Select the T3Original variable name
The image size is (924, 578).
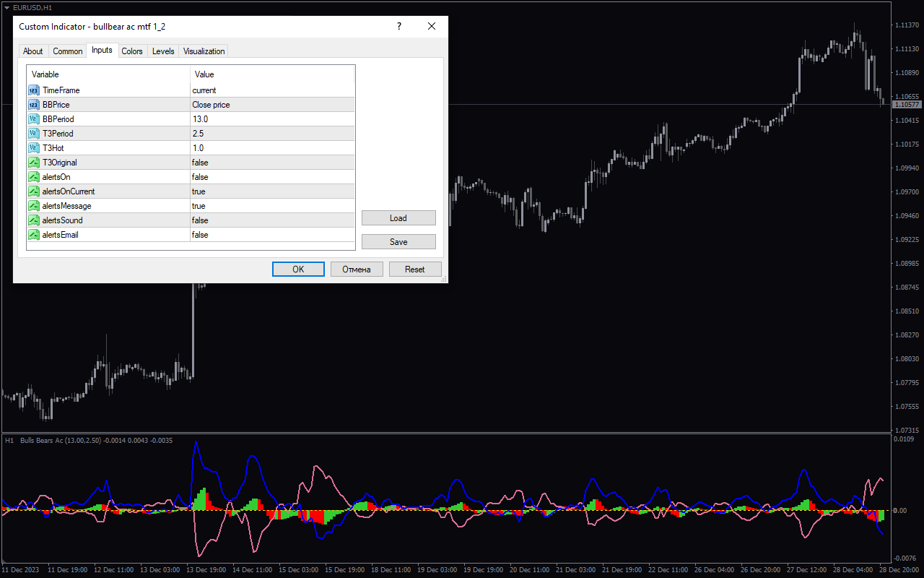pos(60,163)
